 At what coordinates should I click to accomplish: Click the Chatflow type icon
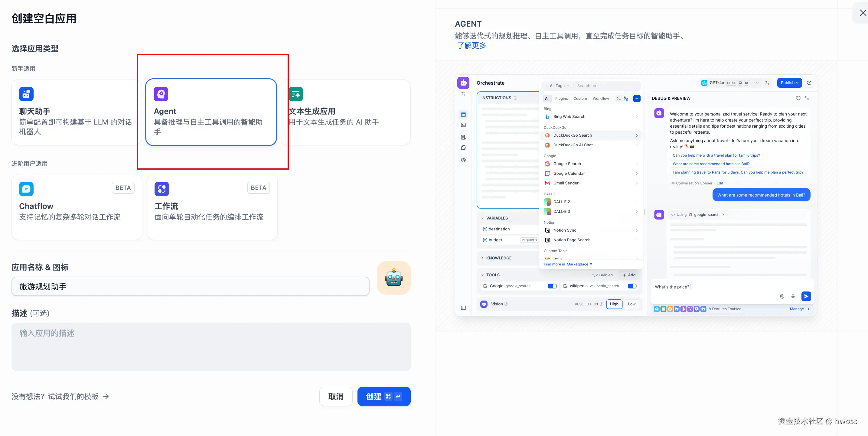[x=26, y=189]
